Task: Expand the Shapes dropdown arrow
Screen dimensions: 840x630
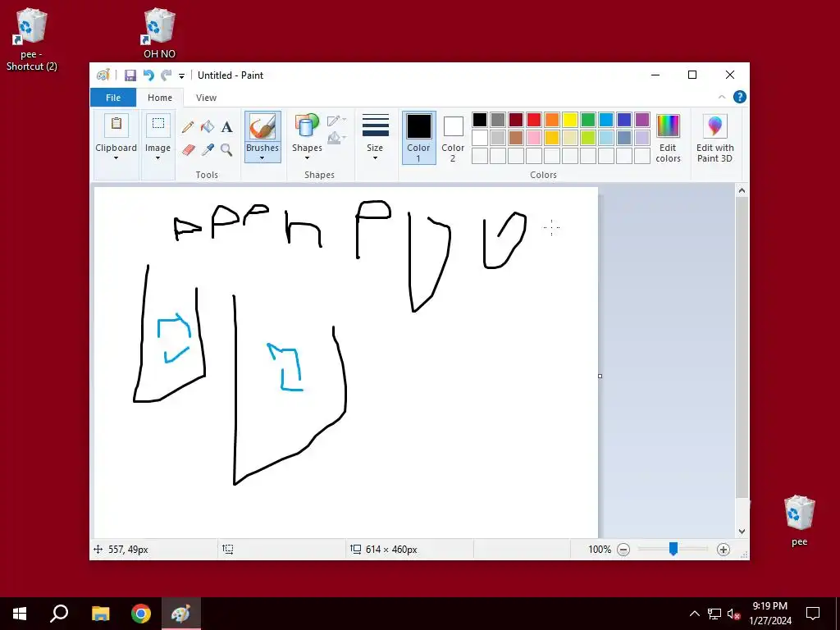Action: 307,158
